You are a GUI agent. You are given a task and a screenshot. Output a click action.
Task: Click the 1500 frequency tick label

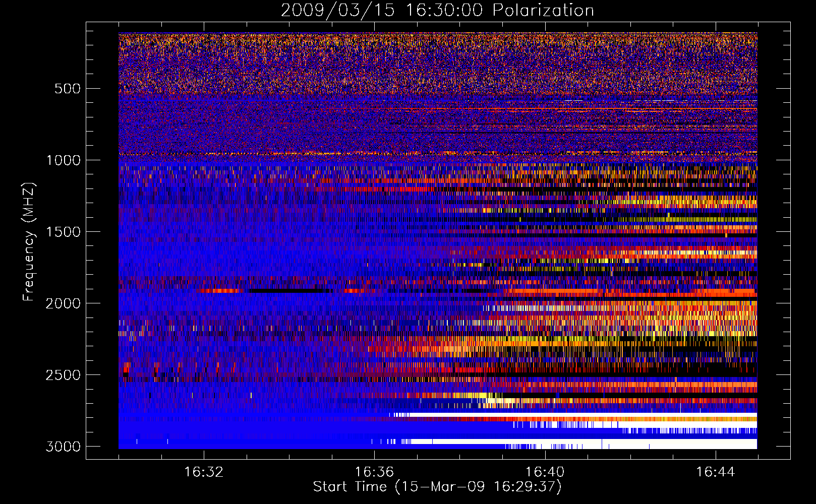click(64, 232)
